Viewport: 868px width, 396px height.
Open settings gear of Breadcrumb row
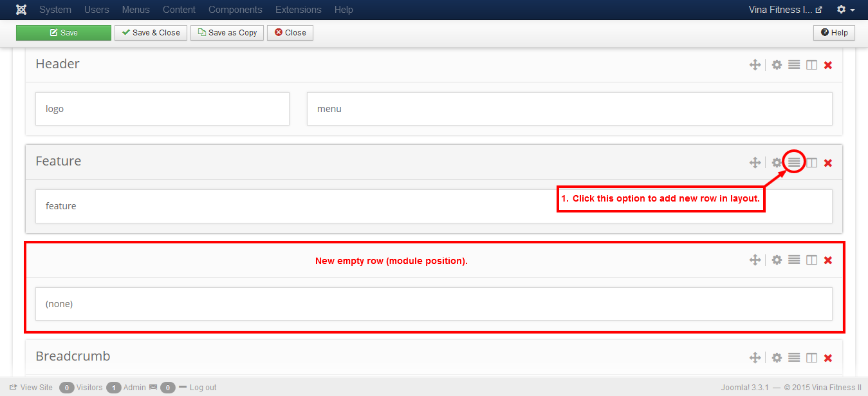point(777,358)
